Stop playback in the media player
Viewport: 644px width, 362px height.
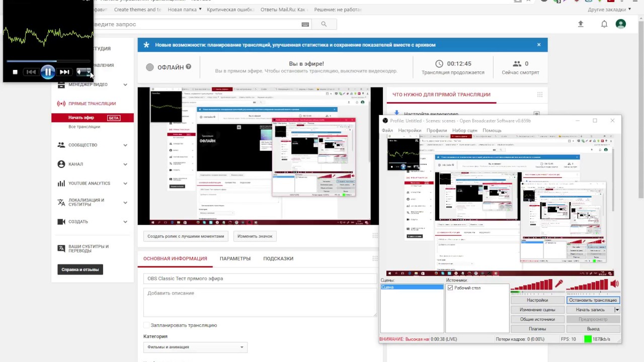point(15,72)
